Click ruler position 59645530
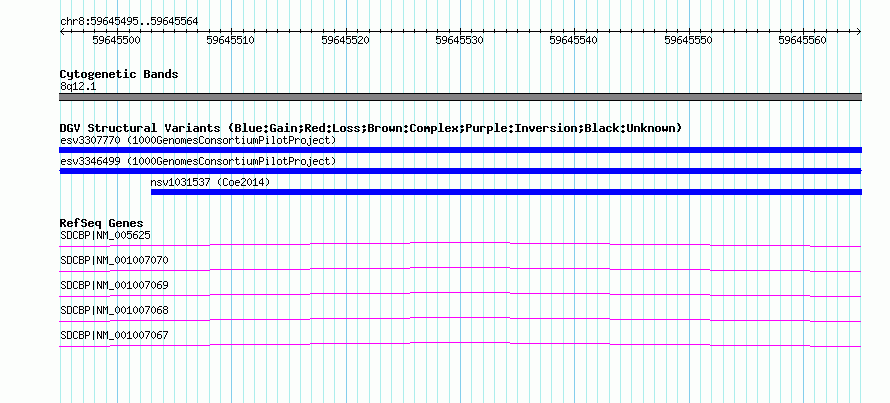 (x=459, y=40)
